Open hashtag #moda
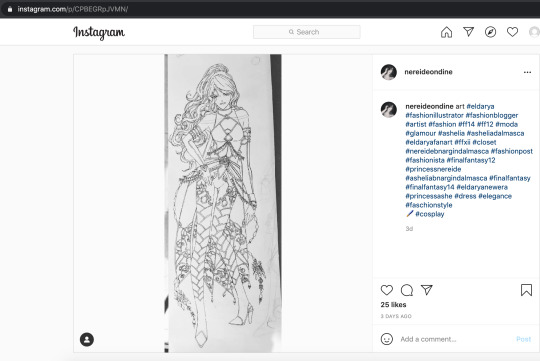 [x=507, y=124]
